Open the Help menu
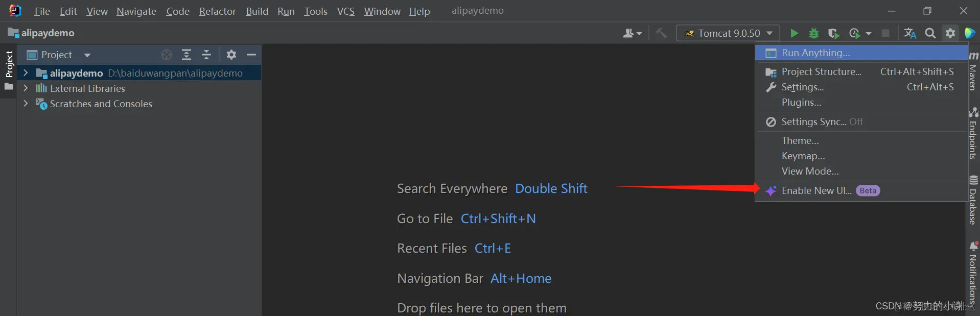Screen dimensions: 980x316 point(419,11)
